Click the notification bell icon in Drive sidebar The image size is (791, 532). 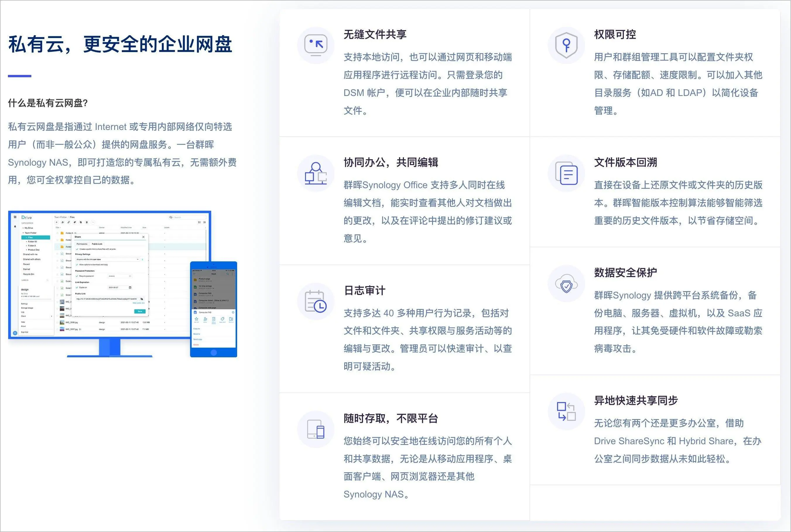16,227
